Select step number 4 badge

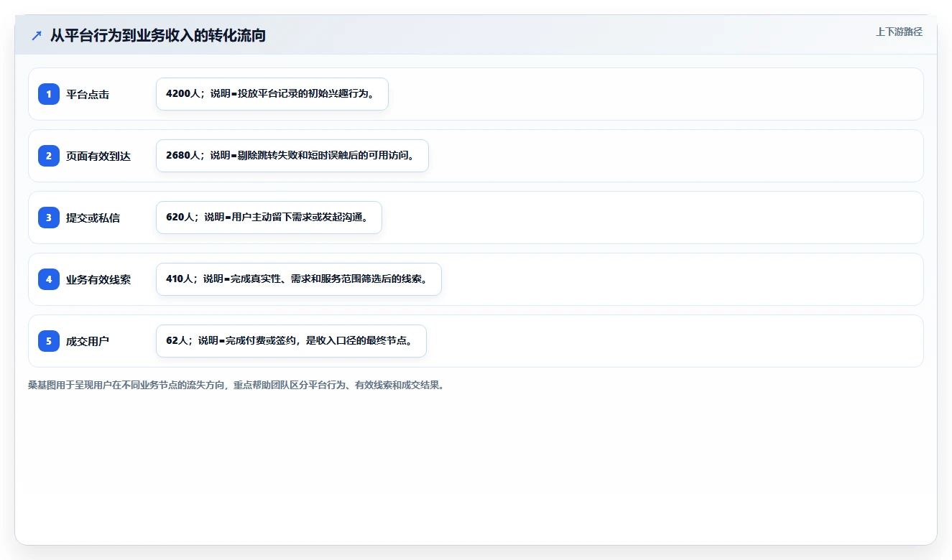click(49, 279)
